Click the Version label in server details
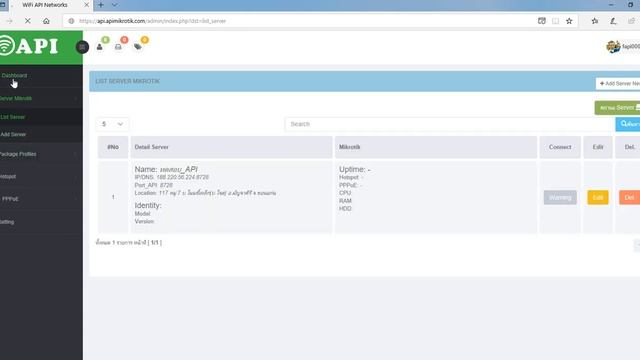 point(144,221)
